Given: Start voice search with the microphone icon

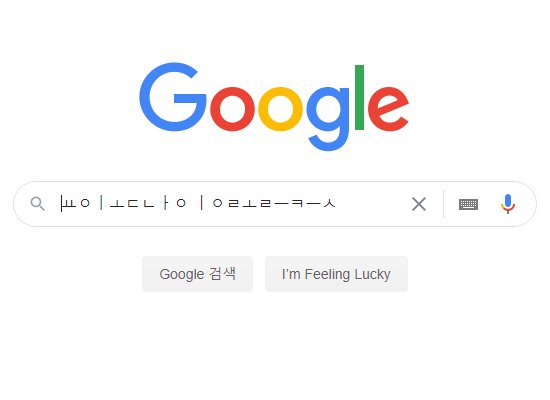Looking at the screenshot, I should pyautogui.click(x=508, y=204).
